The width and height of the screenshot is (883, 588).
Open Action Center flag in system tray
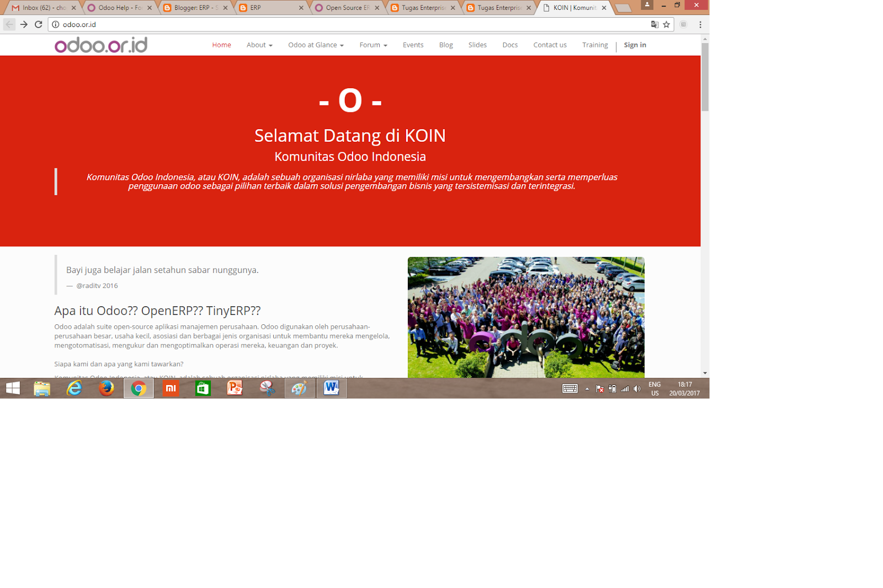600,389
